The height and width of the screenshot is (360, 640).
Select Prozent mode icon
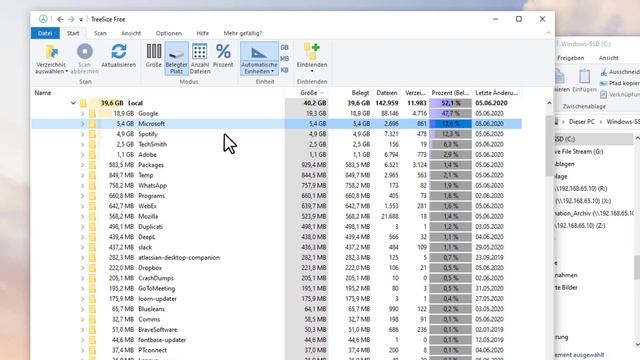(223, 51)
